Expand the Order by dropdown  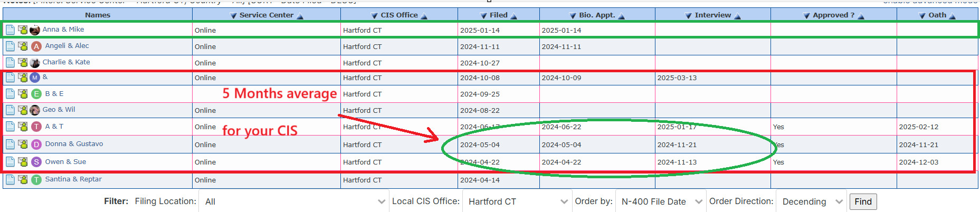click(x=661, y=201)
